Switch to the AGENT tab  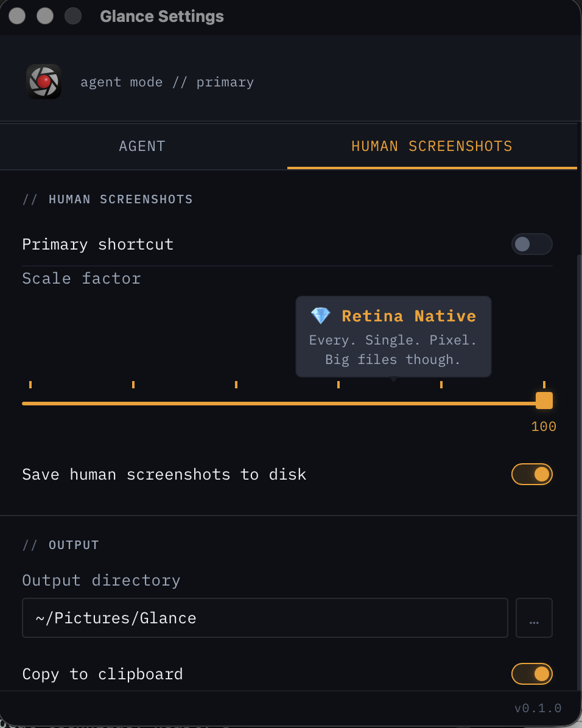(x=142, y=146)
